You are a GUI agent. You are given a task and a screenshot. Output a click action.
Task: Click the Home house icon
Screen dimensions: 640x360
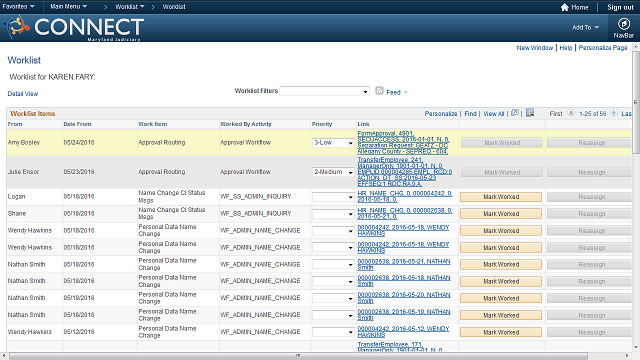[x=564, y=7]
